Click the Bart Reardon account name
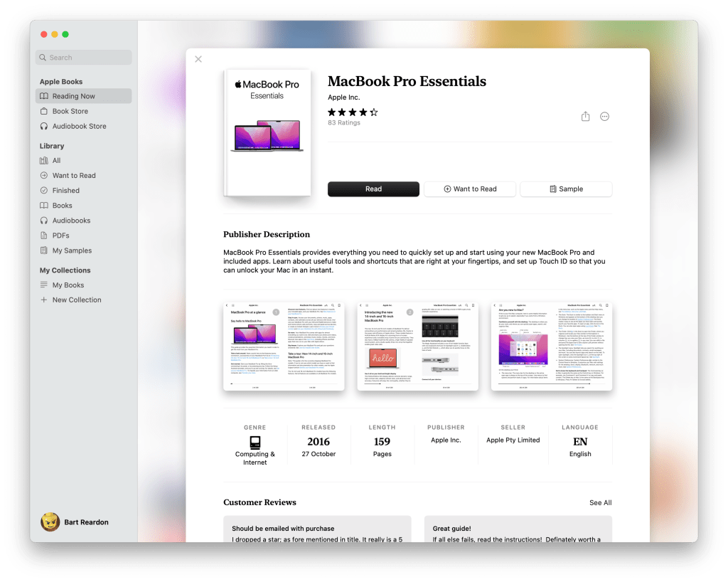Image resolution: width=728 pixels, height=582 pixels. pos(86,522)
